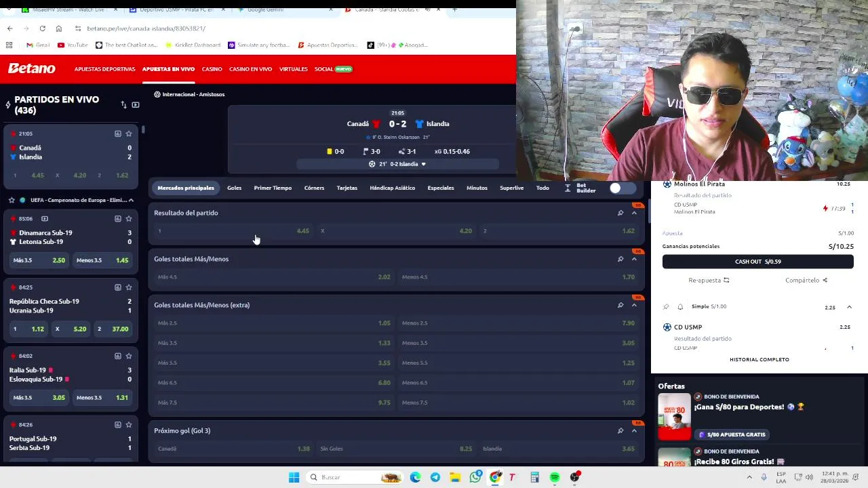Select Menos 3.5 at 1.45 for Dinamarca Sub-19
The width and height of the screenshot is (868, 488).
102,260
